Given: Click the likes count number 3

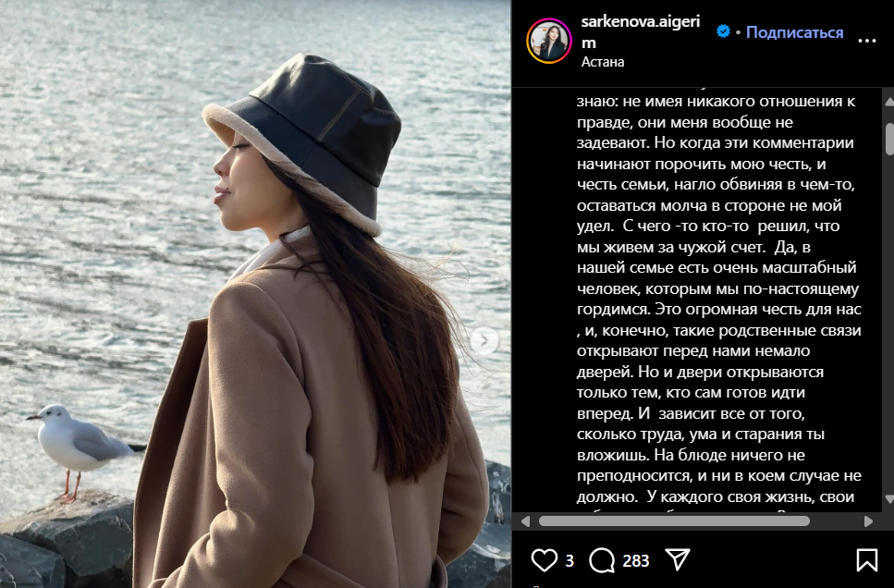Looking at the screenshot, I should pos(569,561).
